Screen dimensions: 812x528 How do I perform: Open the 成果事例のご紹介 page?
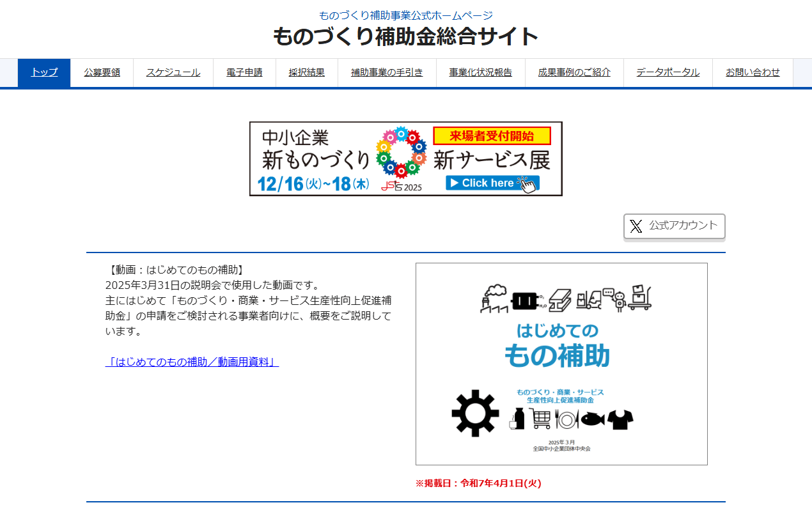[x=574, y=72]
